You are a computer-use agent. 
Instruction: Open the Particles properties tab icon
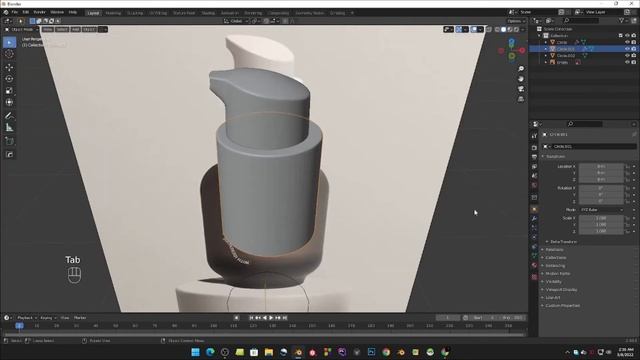(x=534, y=228)
